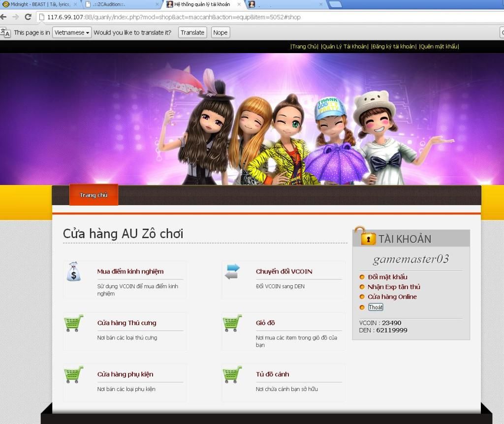This screenshot has width=504, height=424.
Task: Open a new browser tab
Action: point(335,4)
